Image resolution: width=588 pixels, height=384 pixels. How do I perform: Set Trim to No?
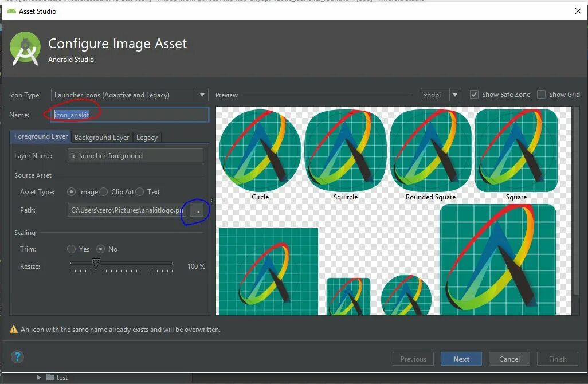(x=100, y=249)
